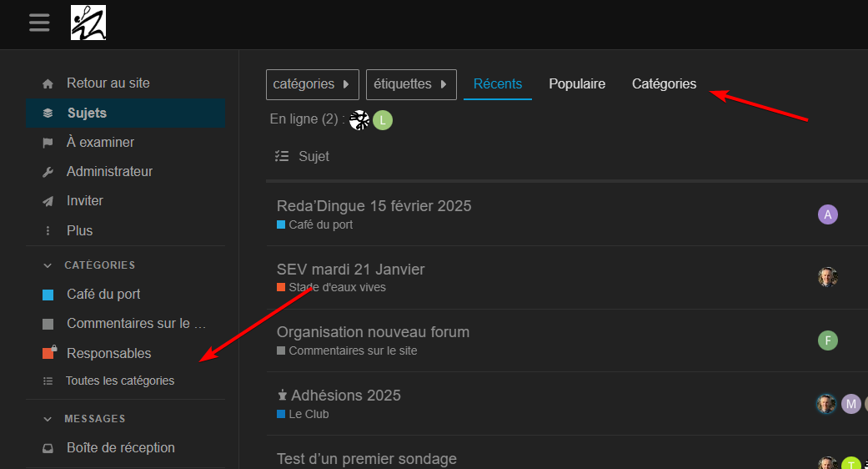Open topic Organisation nouveau forum

tap(373, 332)
